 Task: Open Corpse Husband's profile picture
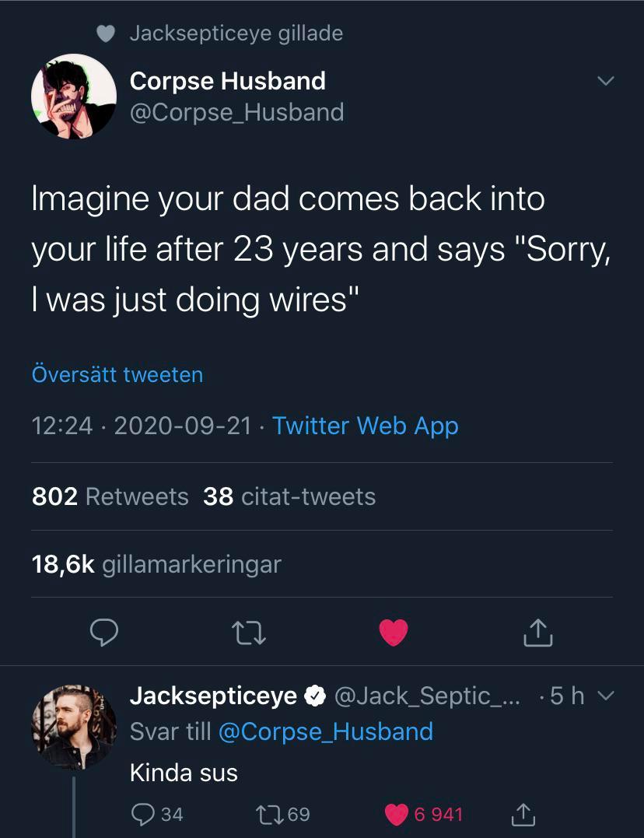tap(74, 96)
